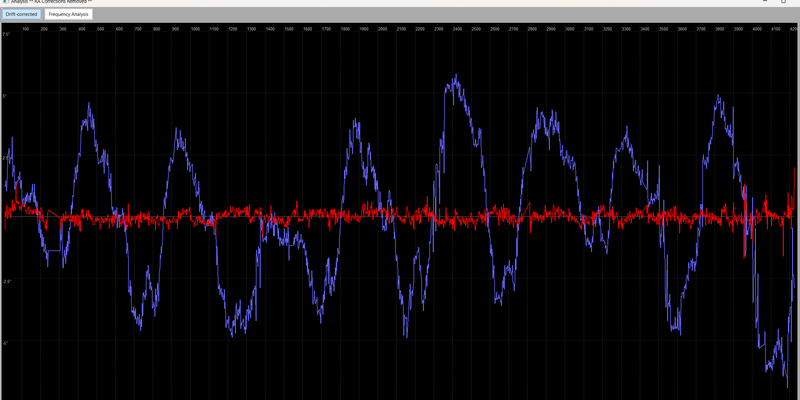Open the Frequency Analysis view
Viewport: 800px width, 400px height.
pos(68,14)
